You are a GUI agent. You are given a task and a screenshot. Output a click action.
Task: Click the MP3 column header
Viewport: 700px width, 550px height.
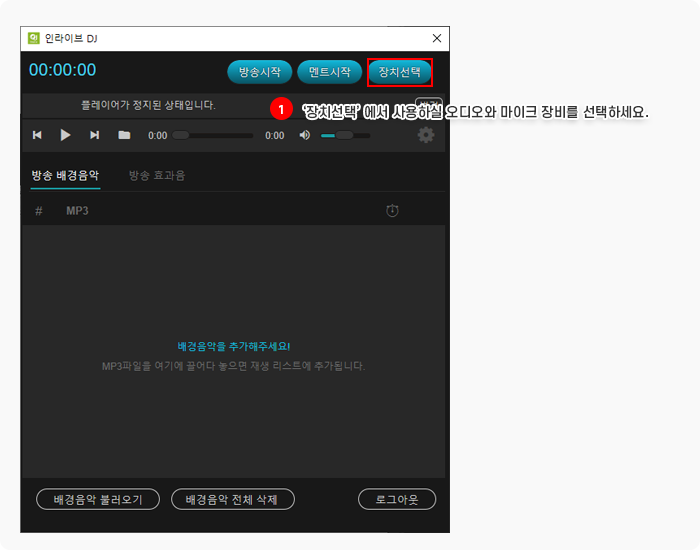(77, 211)
